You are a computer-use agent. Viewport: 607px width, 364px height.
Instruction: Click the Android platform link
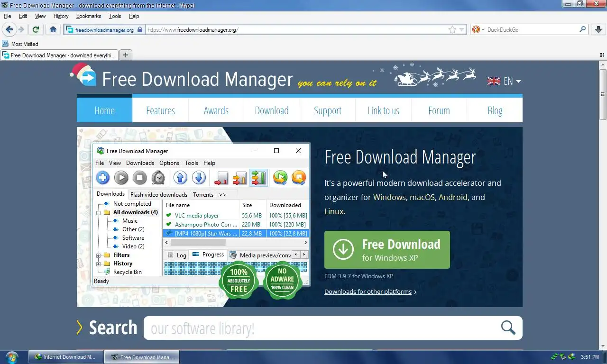click(x=453, y=197)
